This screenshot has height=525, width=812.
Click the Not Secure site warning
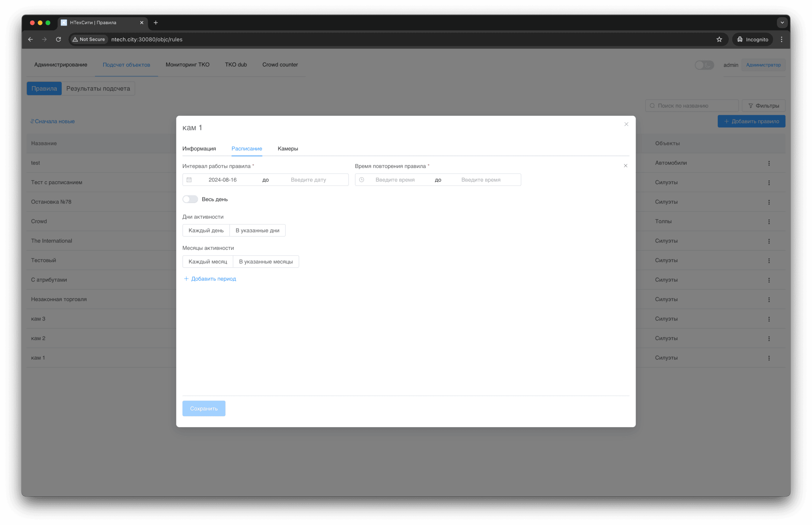[x=89, y=39]
